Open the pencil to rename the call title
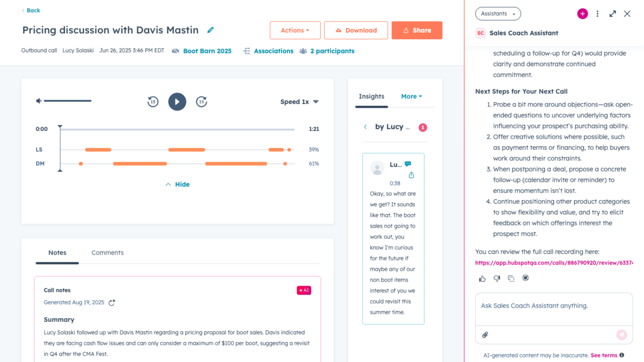 tap(210, 30)
